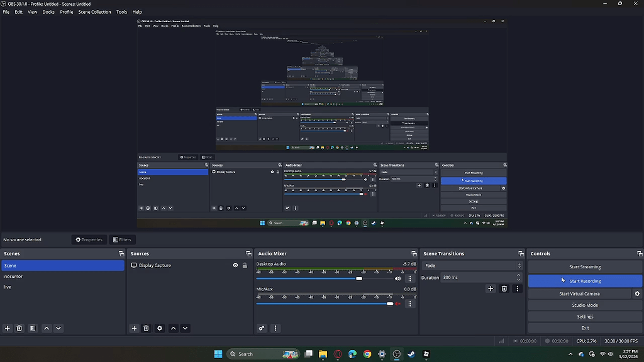Open OBS Settings from Controls
The height and width of the screenshot is (362, 644).
585,317
